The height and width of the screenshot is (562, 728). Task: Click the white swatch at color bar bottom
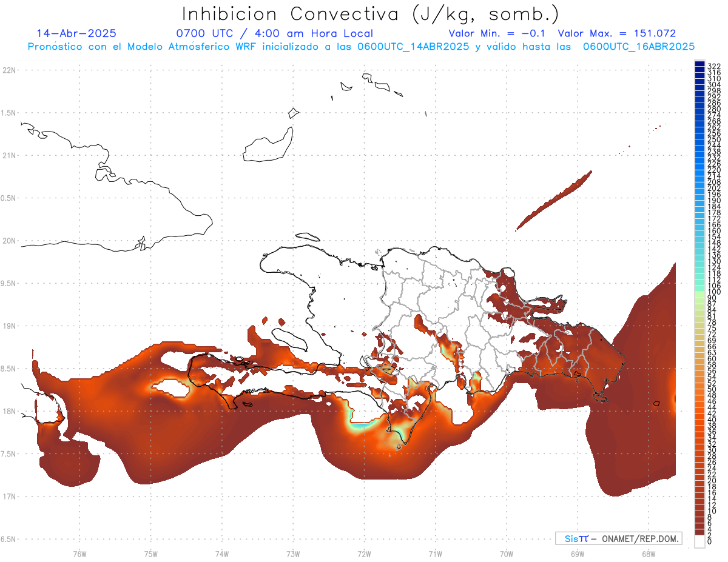699,541
